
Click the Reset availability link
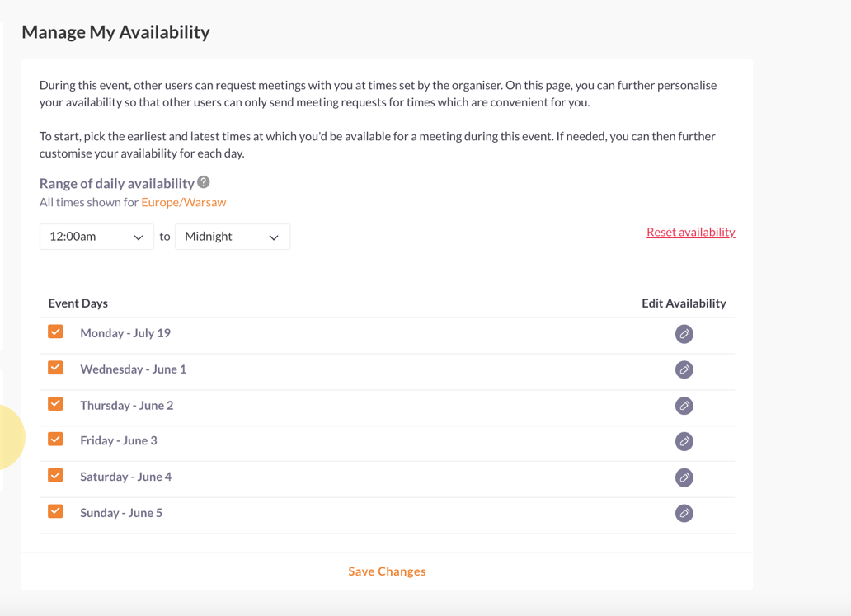click(x=690, y=232)
